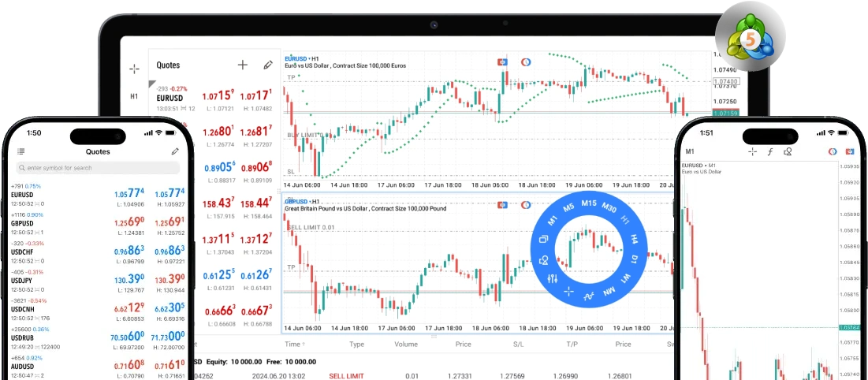The width and height of the screenshot is (868, 380).
Task: Click the red-blue circle icon on EURUSD chart
Action: (x=526, y=62)
